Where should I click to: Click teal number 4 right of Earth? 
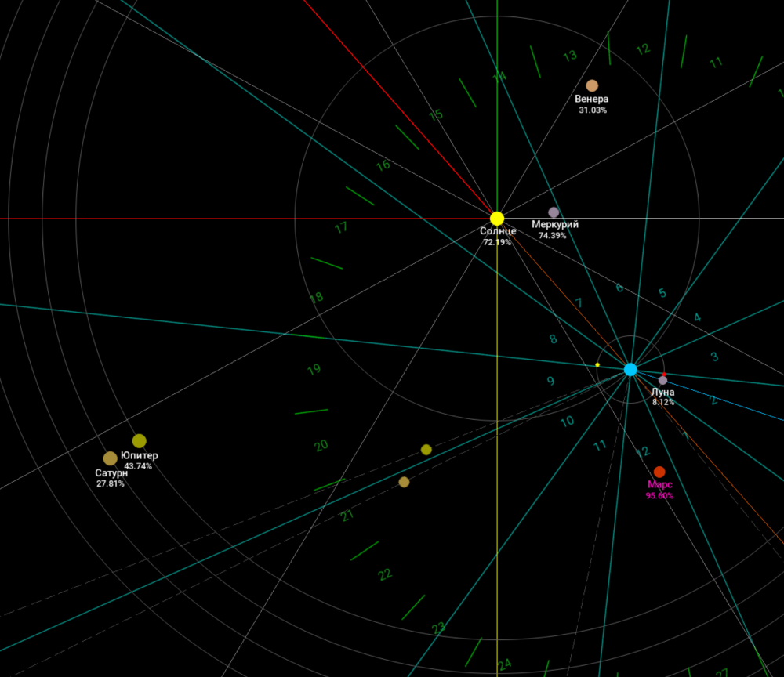[698, 317]
